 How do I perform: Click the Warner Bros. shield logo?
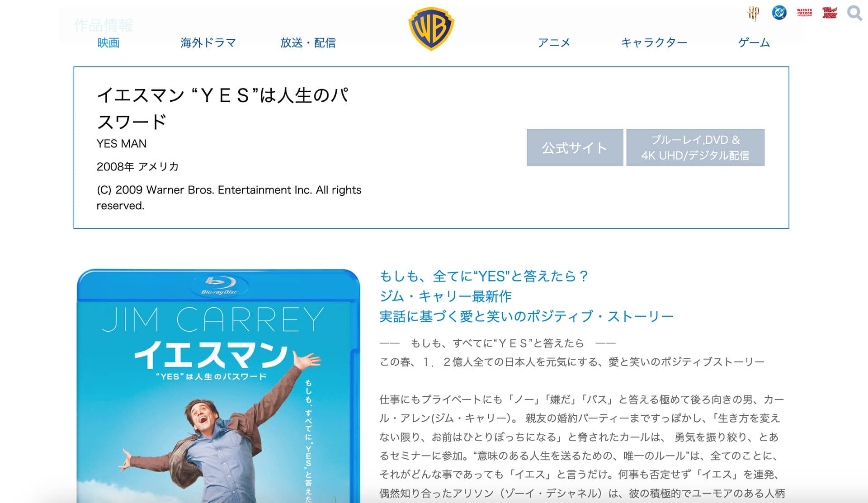coord(431,28)
